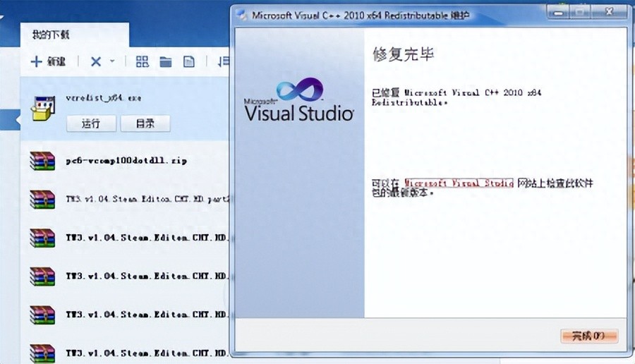Image resolution: width=635 pixels, height=364 pixels.
Task: Select the pc6-vcomp100dotdll.zip file name
Action: [126, 161]
